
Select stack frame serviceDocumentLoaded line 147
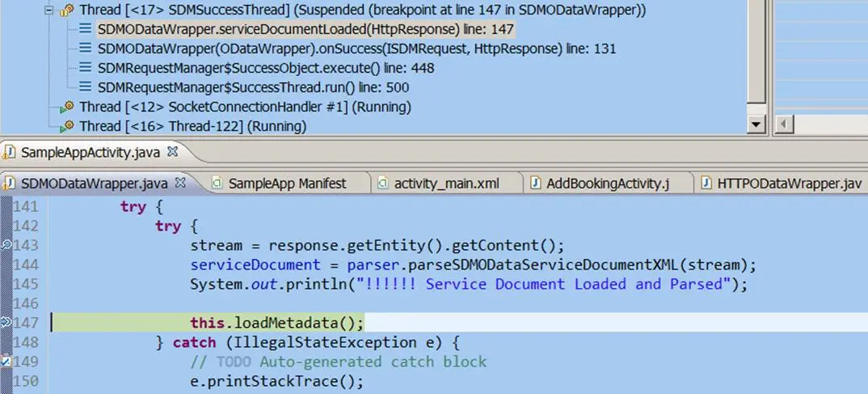coord(306,29)
